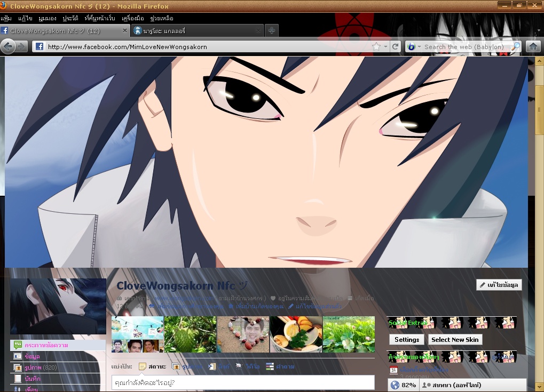
Task: Click the browser Back arrow button
Action: click(8, 46)
